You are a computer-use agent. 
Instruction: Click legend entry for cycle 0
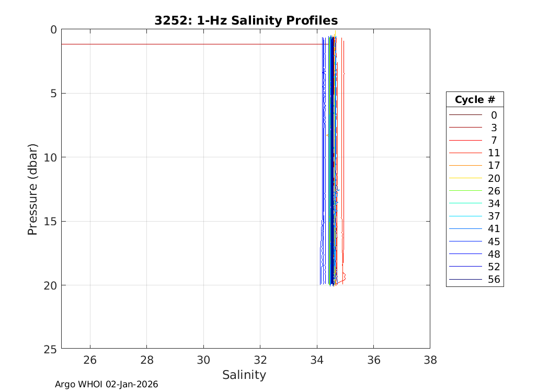point(494,115)
